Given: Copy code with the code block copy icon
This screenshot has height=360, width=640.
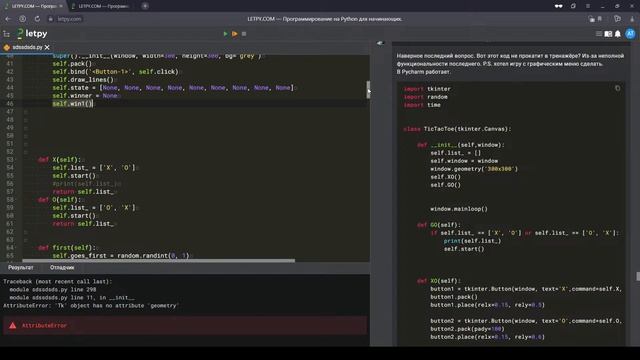Looking at the screenshot, I should point(618,88).
